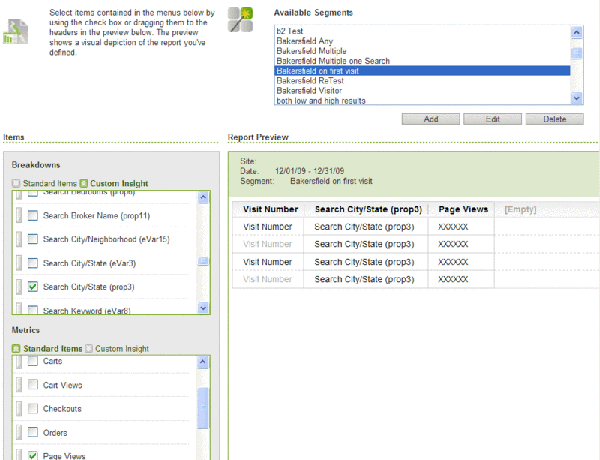Check the Cart Views metric box
This screenshot has width=600, height=460.
tap(33, 385)
